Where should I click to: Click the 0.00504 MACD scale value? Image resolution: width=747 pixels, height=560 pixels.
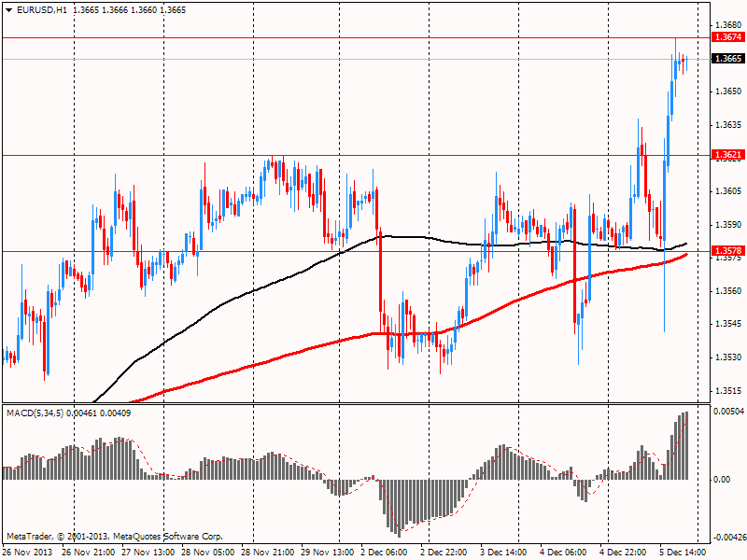(728, 412)
